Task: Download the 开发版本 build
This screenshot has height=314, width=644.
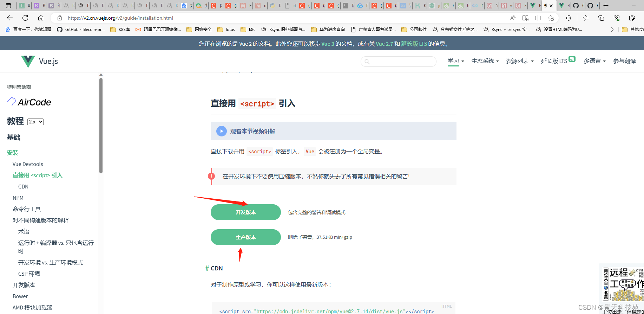Action: [246, 212]
